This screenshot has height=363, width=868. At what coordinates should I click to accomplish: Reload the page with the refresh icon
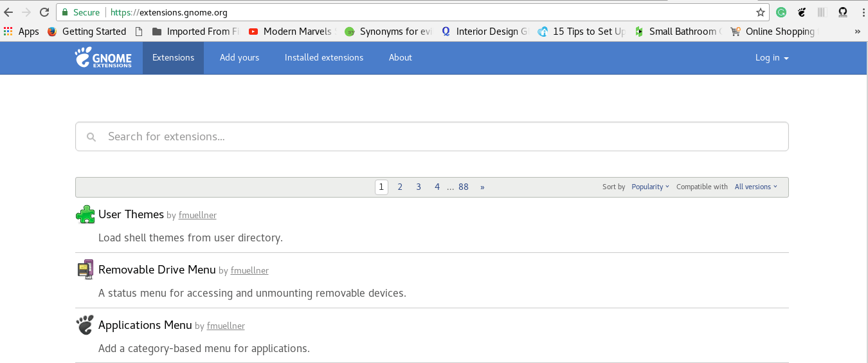coord(44,12)
